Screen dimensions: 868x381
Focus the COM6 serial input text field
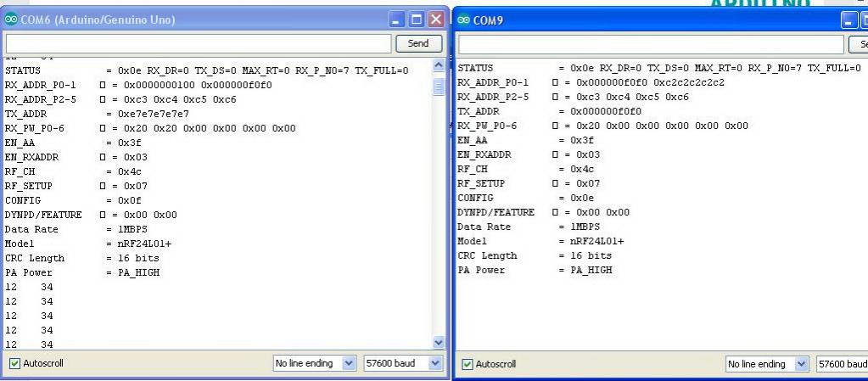point(199,43)
